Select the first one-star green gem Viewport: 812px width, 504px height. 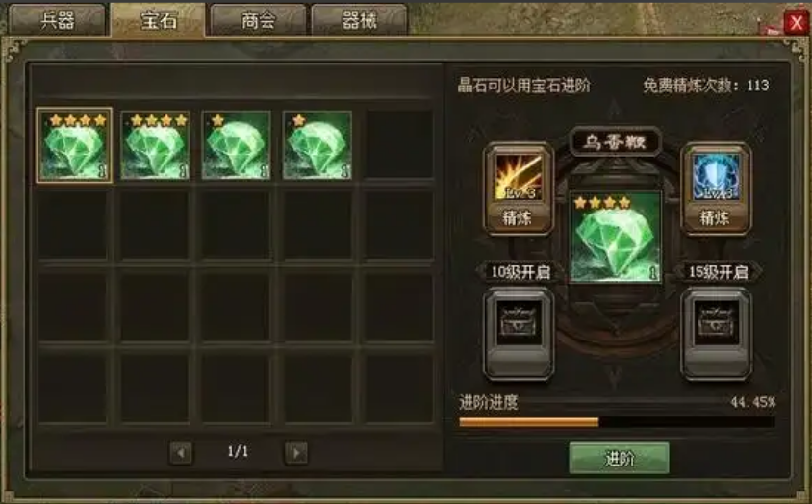pos(236,145)
